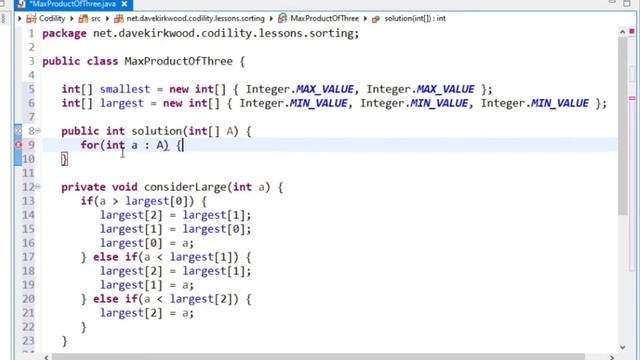Click line number 1 in the gutter
Screen dimensions: 640x360
[x=31, y=33]
